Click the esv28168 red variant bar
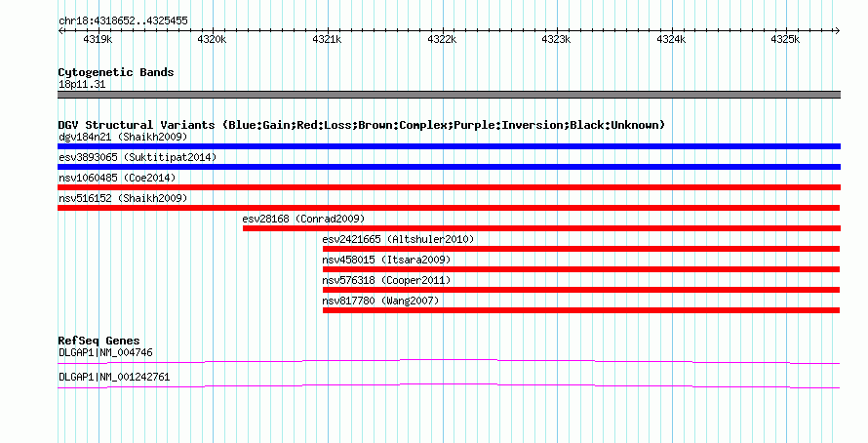 tap(542, 228)
